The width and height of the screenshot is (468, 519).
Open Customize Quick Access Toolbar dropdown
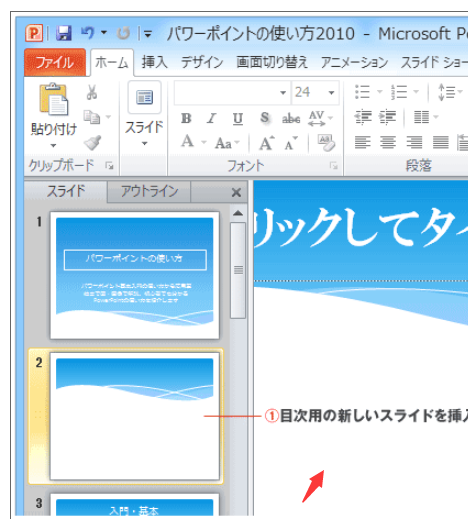[x=148, y=34]
